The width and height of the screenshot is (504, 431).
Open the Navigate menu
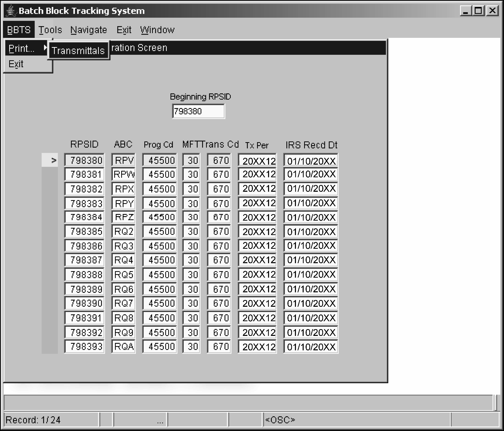pyautogui.click(x=89, y=30)
